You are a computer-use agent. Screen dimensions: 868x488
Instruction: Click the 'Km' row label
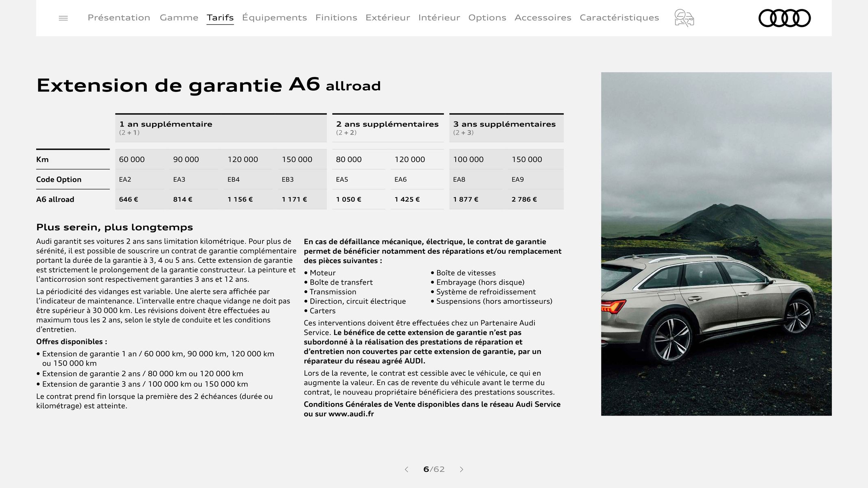(x=42, y=159)
